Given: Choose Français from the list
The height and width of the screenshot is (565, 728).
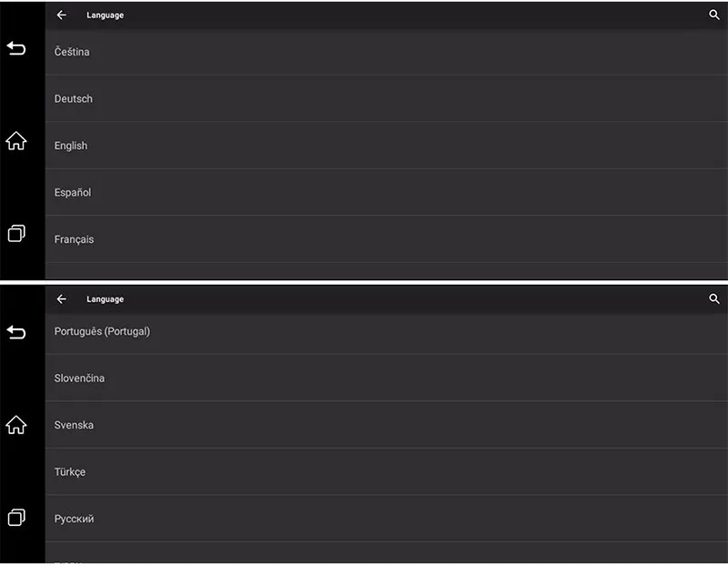Looking at the screenshot, I should click(x=386, y=239).
